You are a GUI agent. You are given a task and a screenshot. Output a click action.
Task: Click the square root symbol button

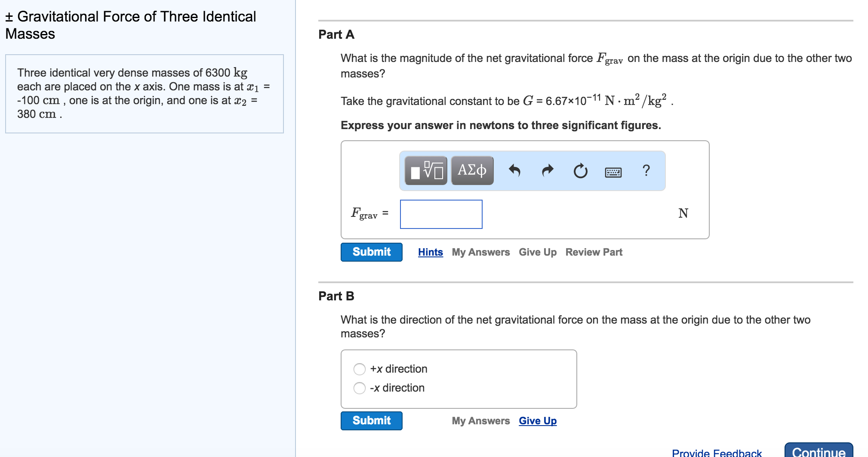430,170
